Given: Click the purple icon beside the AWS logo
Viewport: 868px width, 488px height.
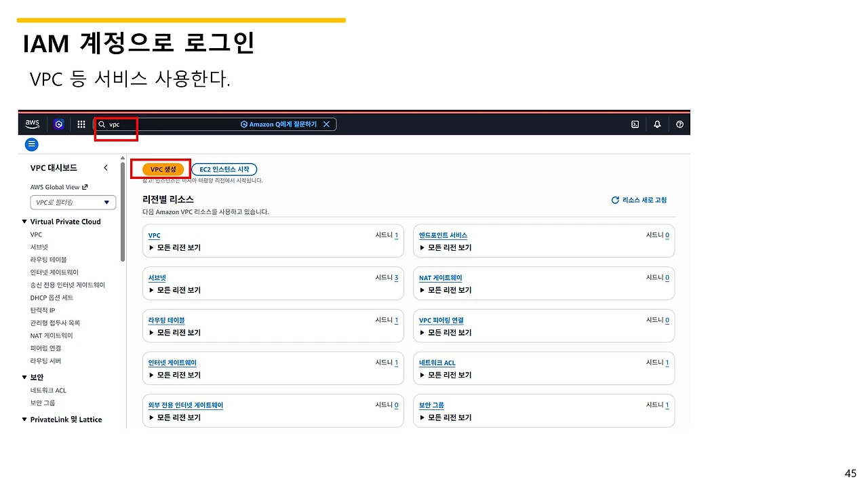Looking at the screenshot, I should pos(59,124).
